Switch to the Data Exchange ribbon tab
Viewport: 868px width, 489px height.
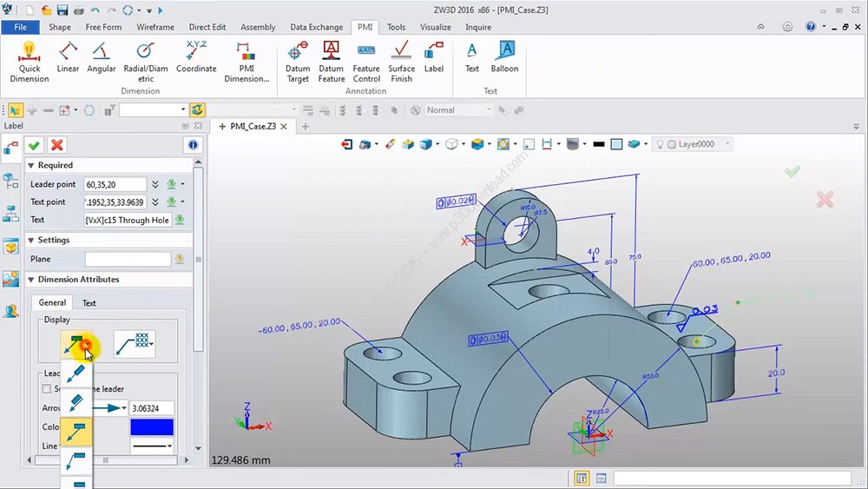(316, 27)
